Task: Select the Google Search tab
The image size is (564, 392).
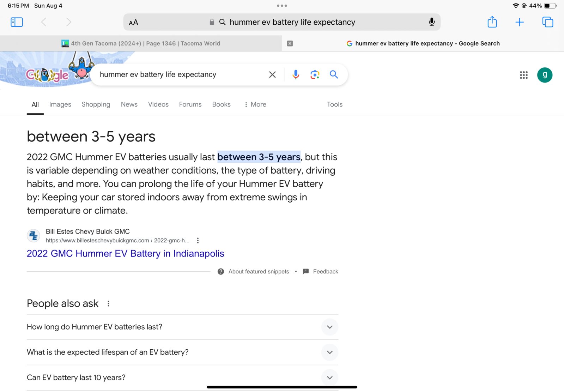Action: coord(423,43)
